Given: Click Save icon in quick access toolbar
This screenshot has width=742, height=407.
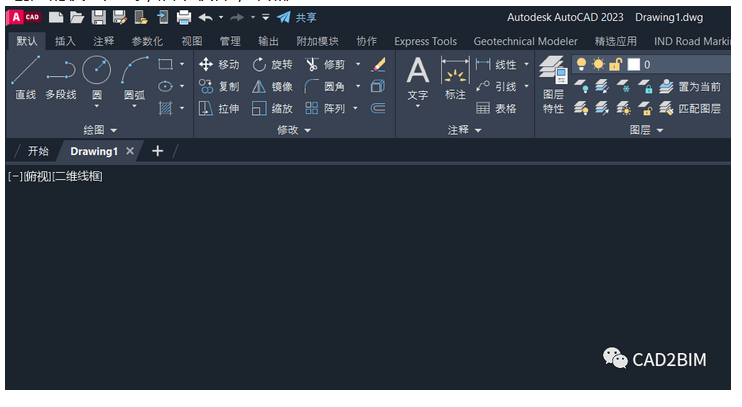Looking at the screenshot, I should [x=98, y=18].
